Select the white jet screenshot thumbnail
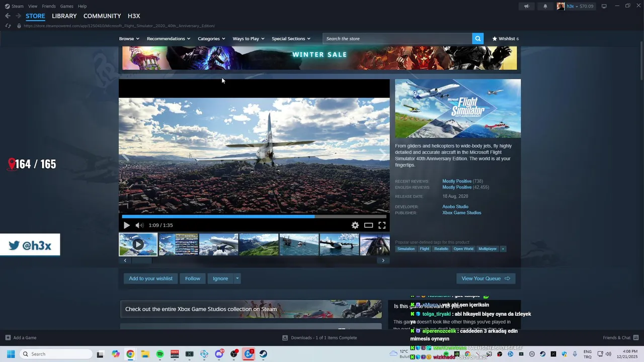This screenshot has width=644, height=362. click(219, 244)
